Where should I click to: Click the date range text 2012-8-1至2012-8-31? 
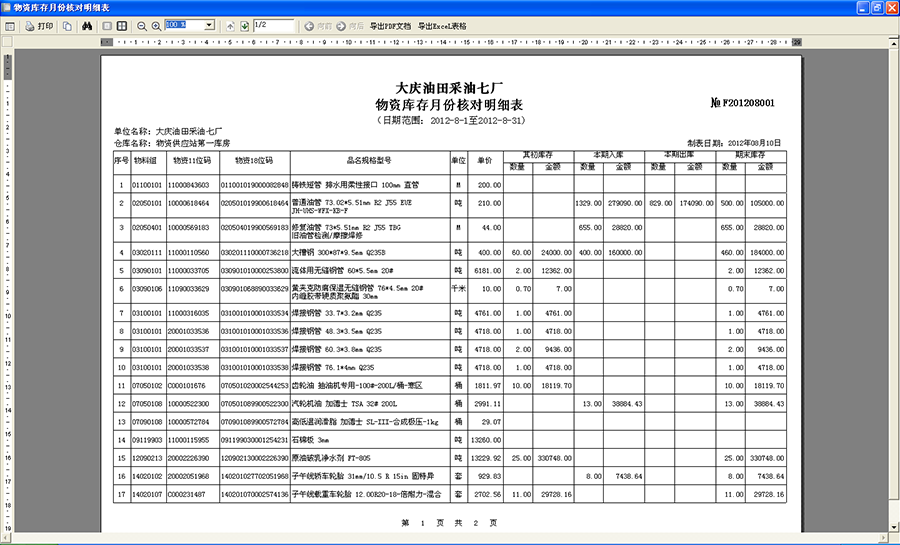point(476,120)
